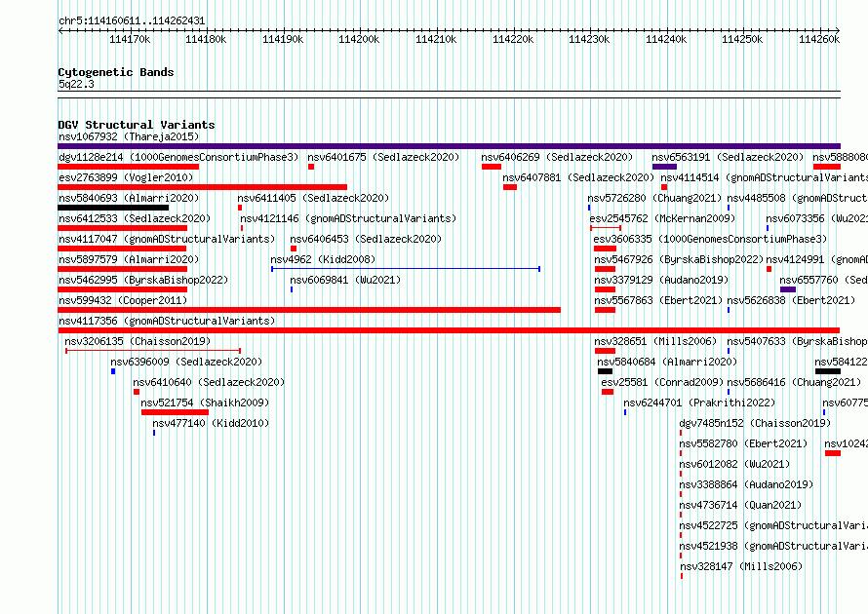Select variant nsv6407881 (Sedlazeck2020)
Screen dimensions: 868x614
pyautogui.click(x=578, y=177)
